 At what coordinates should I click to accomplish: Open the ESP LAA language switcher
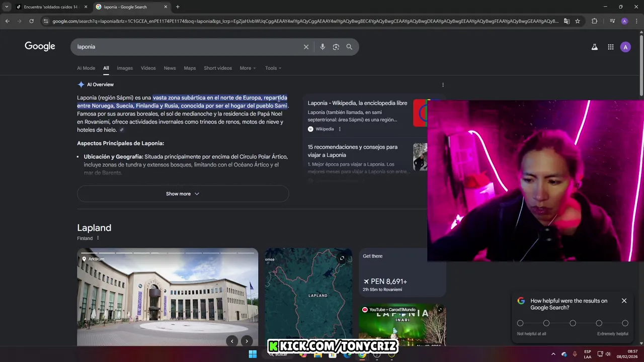click(588, 354)
